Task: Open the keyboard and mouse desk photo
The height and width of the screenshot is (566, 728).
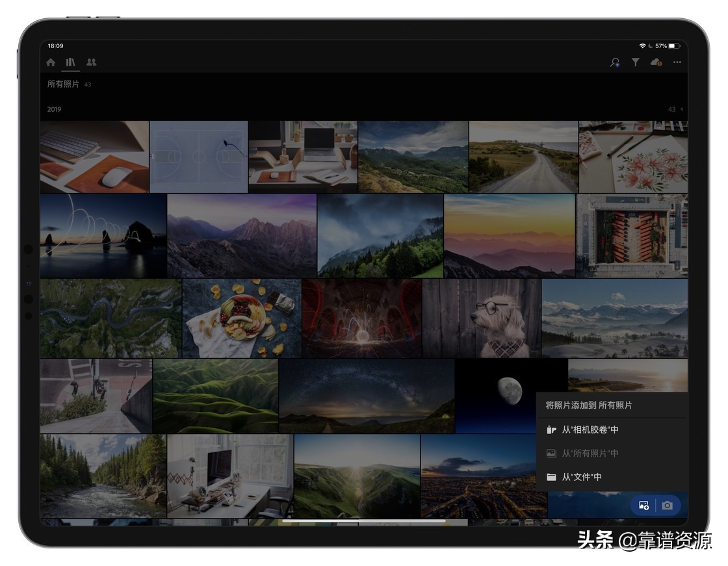Action: point(94,157)
